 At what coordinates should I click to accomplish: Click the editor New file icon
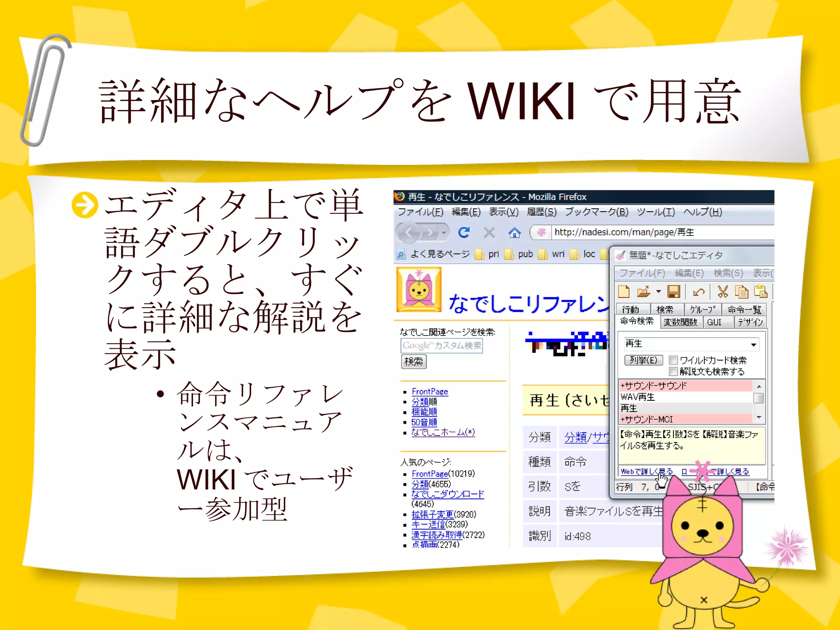point(623,292)
